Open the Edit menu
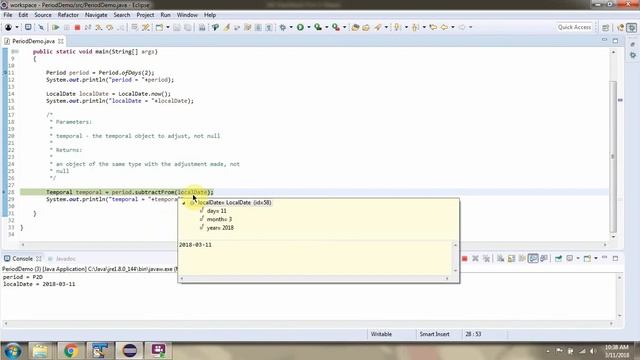 (23, 15)
